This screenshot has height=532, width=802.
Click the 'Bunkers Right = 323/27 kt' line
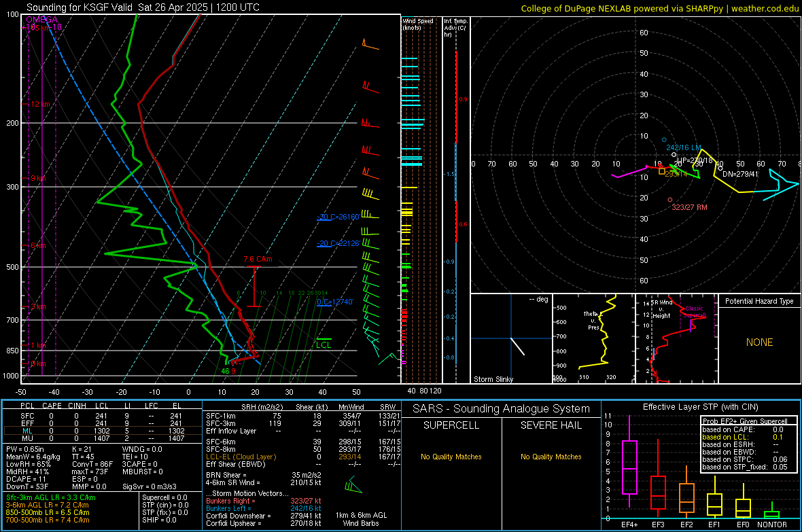(264, 501)
